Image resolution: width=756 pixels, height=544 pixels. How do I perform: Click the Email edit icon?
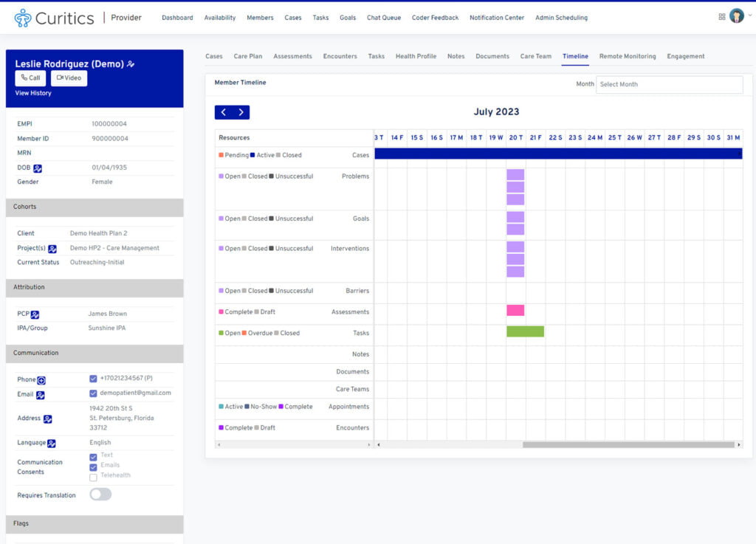point(41,395)
